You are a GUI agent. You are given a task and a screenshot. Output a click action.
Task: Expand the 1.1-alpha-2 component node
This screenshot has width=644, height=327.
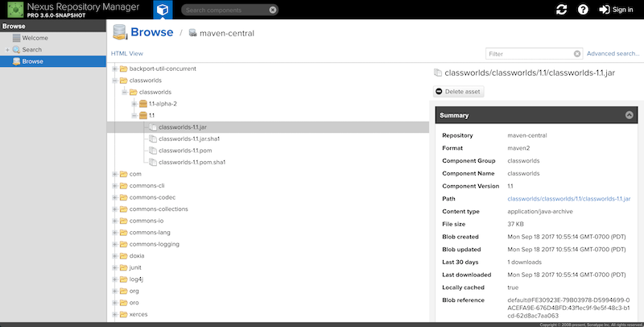pos(134,104)
